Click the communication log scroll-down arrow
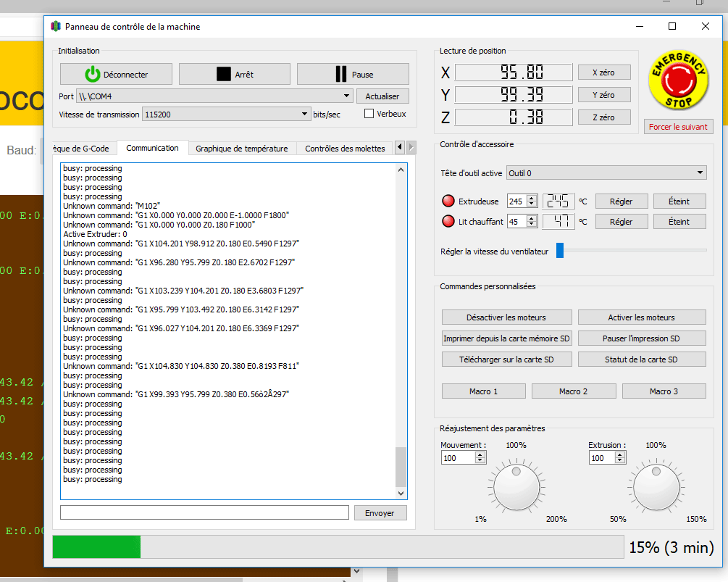This screenshot has height=582, width=728. pos(401,494)
